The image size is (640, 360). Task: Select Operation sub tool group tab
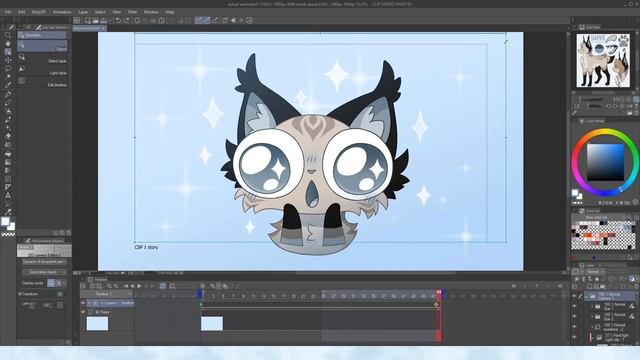click(x=42, y=35)
